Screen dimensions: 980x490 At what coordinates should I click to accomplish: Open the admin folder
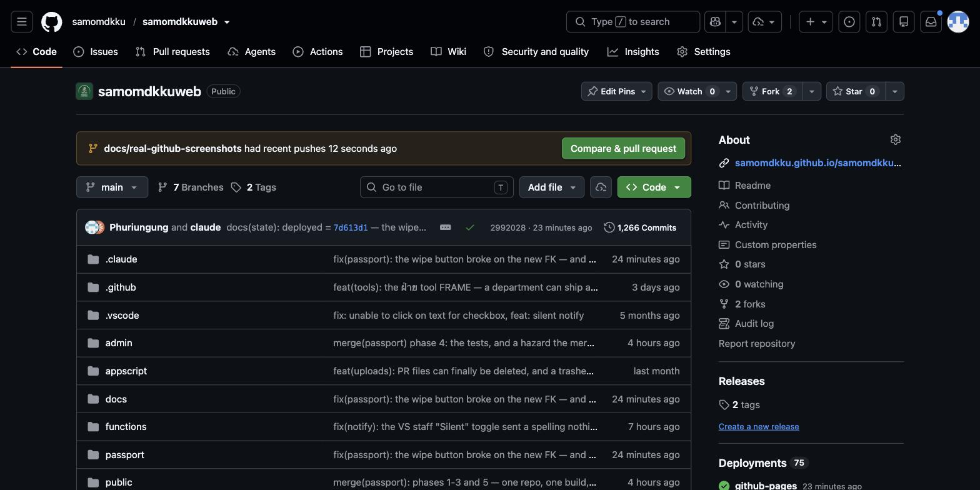click(119, 343)
